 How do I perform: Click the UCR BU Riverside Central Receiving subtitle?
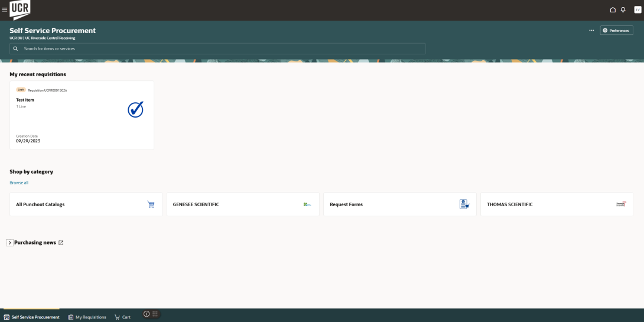(x=43, y=38)
